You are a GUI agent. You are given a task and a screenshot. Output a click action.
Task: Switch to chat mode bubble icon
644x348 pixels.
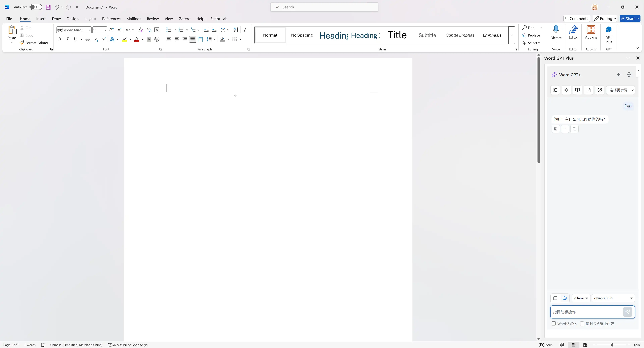click(x=555, y=298)
